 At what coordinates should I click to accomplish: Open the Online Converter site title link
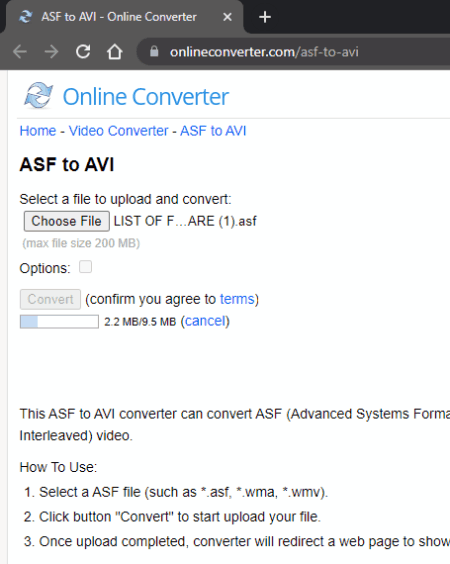point(146,97)
